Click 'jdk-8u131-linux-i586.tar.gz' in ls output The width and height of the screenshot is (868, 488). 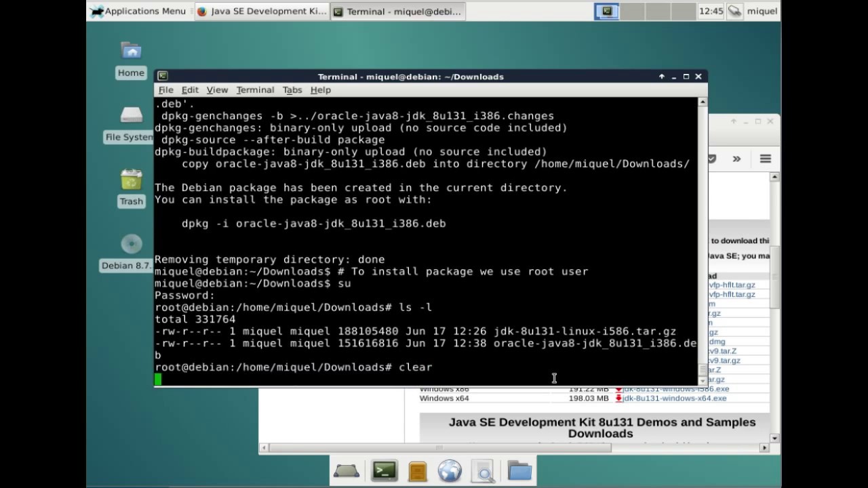point(585,331)
